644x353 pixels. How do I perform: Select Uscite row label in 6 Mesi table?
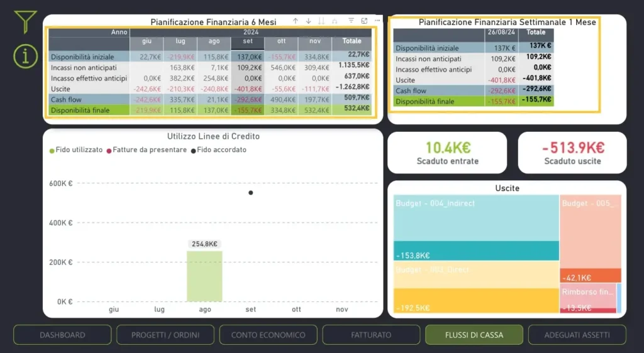[x=60, y=89]
